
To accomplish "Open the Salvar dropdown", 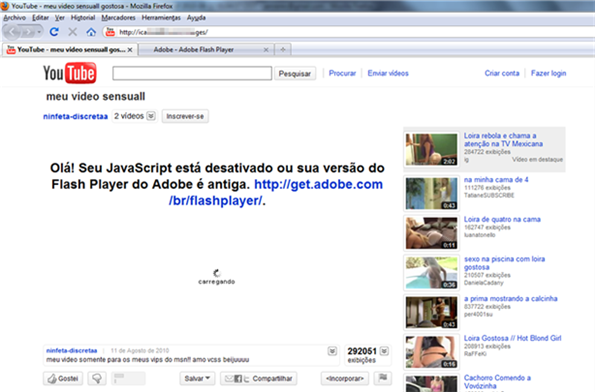I will pyautogui.click(x=197, y=378).
